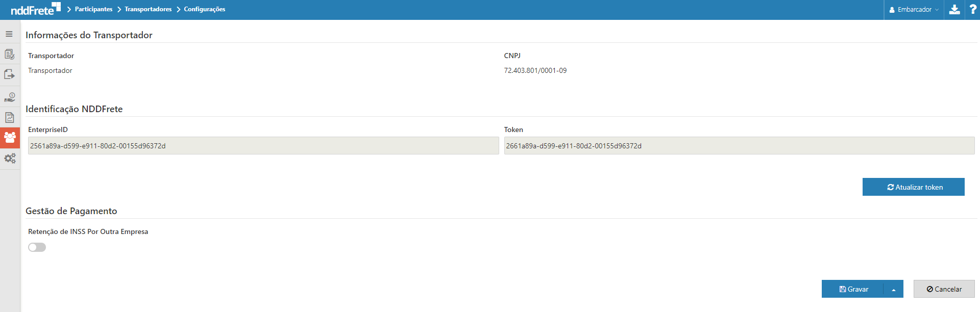
Task: Click Identificação NDDFrete heading
Action: 74,109
